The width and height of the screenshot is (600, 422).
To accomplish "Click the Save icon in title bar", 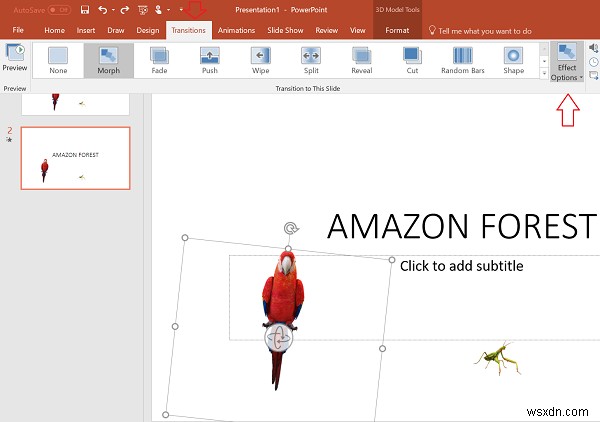I will pyautogui.click(x=85, y=10).
